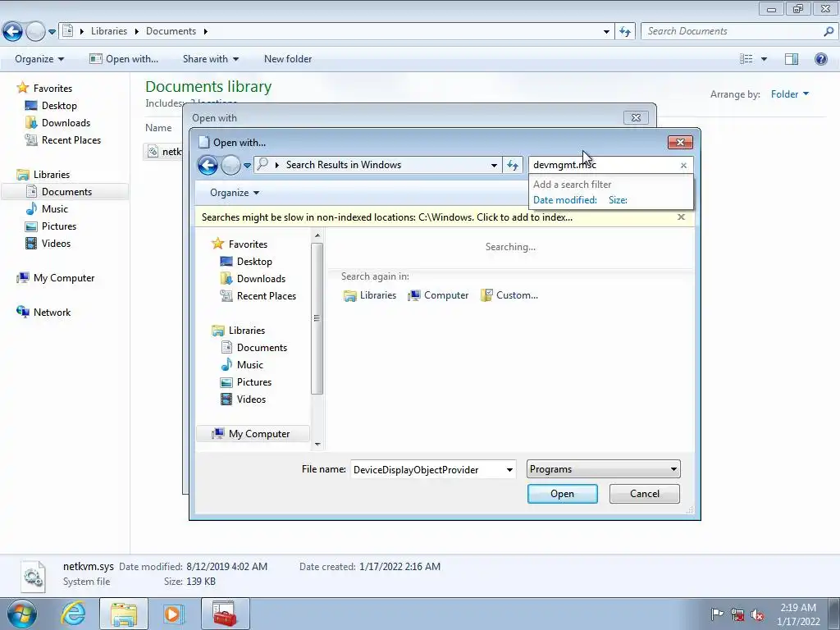Open Recent Places in Explorer sidebar
The height and width of the screenshot is (630, 840).
[62, 139]
